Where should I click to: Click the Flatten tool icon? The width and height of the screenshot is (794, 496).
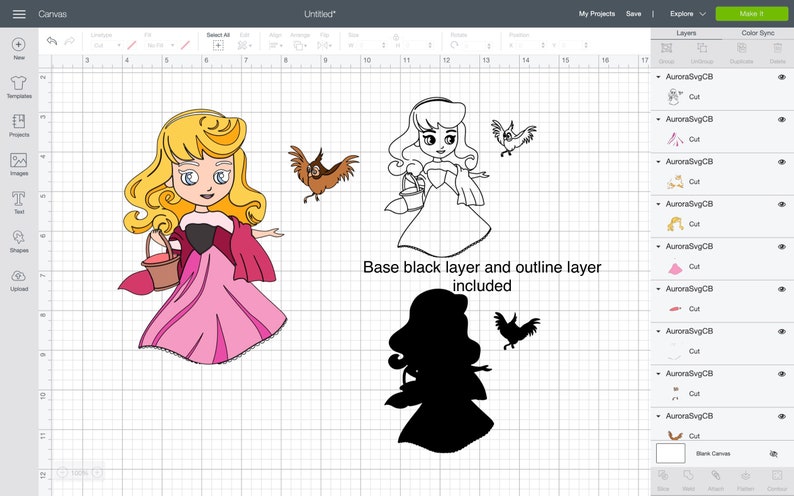[x=745, y=475]
